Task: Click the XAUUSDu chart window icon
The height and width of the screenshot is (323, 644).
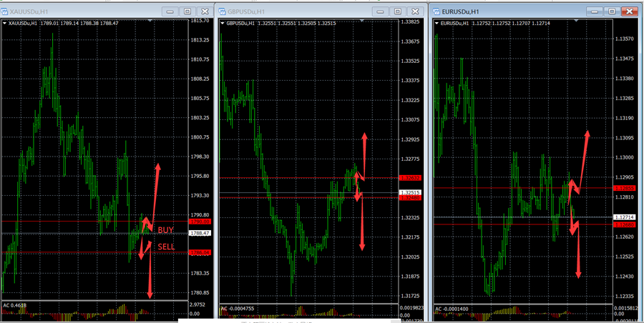Action: (6, 11)
